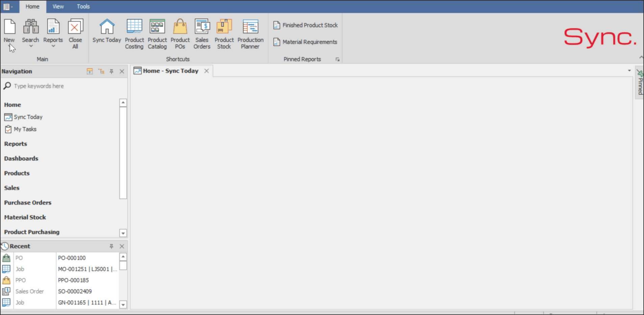
Task: Close the Recent panel
Action: 122,246
